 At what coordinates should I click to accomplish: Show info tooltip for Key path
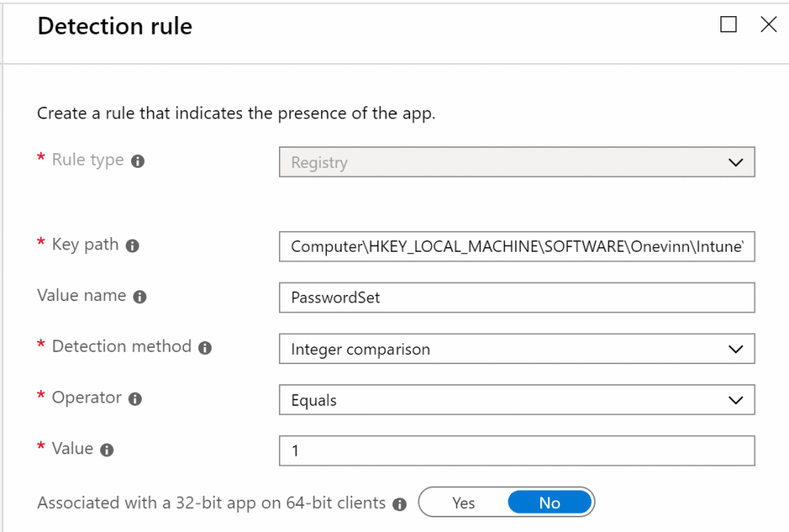click(133, 246)
